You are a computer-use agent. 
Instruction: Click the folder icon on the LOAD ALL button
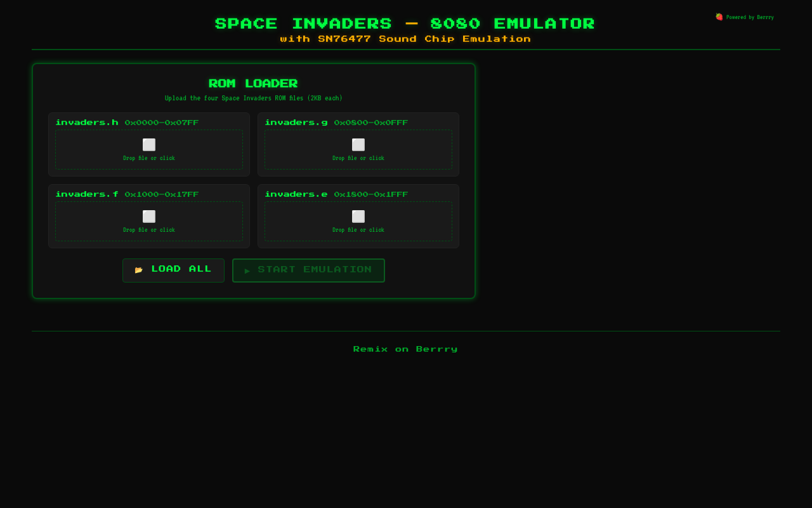[x=139, y=269]
